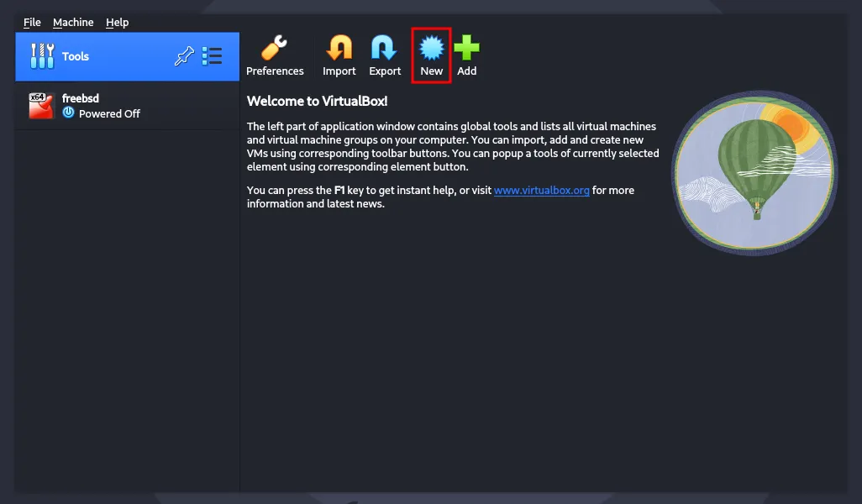The height and width of the screenshot is (504, 862).
Task: Follow the www.virtualbox.org link
Action: point(541,190)
